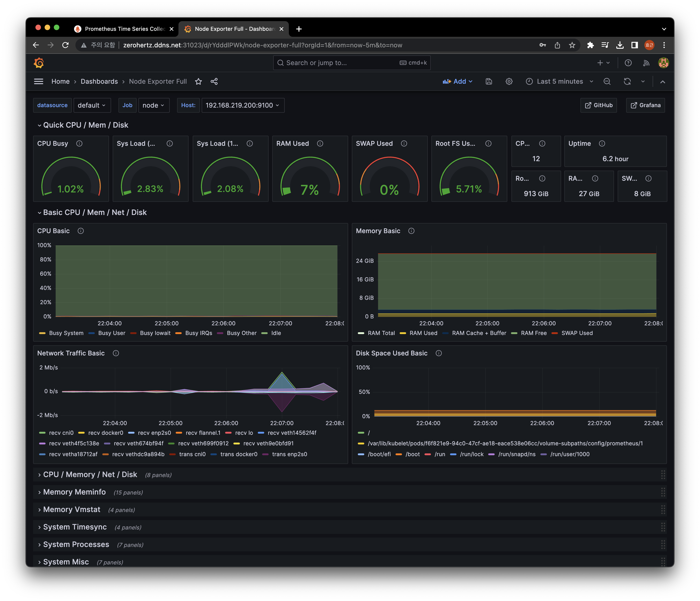Close the Prometheus Time Series tab
The image size is (700, 601).
pyautogui.click(x=171, y=29)
